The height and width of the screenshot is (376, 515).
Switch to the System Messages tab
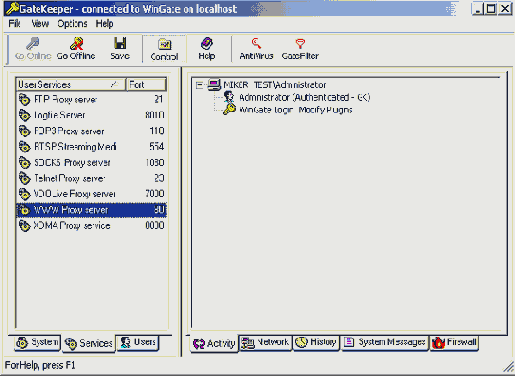[x=385, y=343]
